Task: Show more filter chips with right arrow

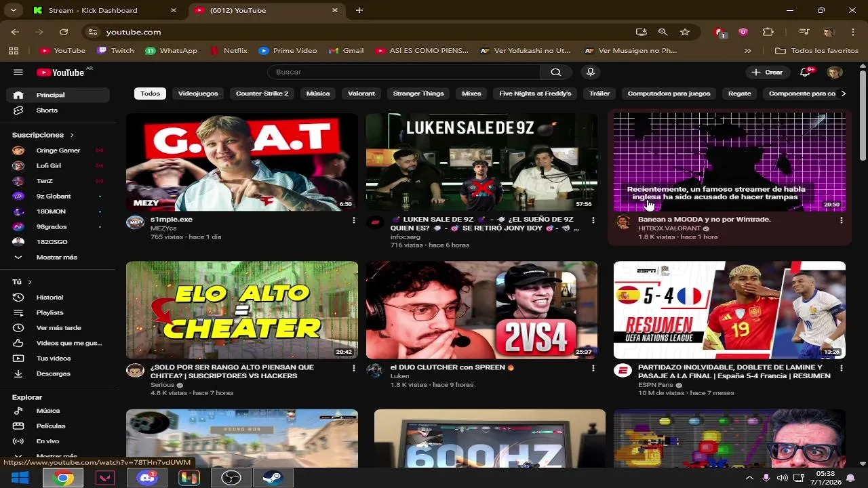Action: (843, 94)
